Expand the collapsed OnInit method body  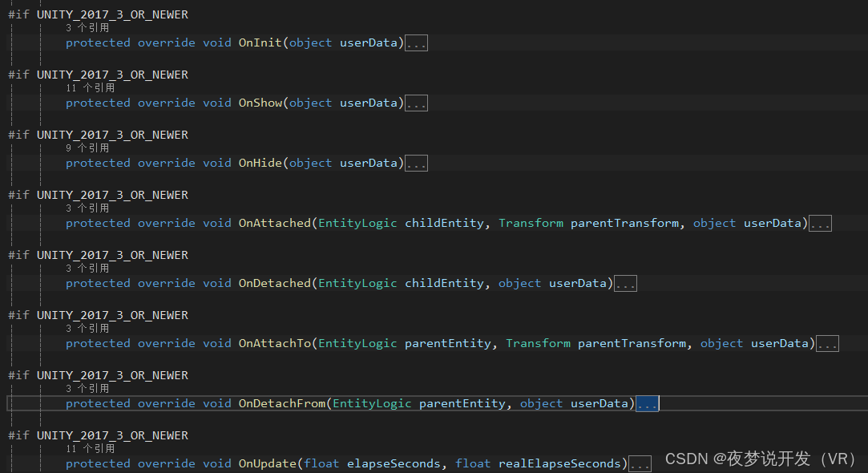pos(416,43)
